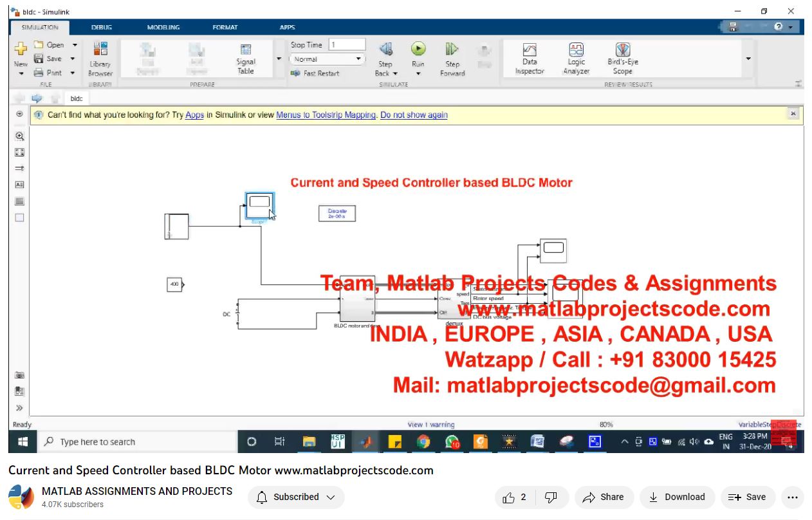Image resolution: width=812 pixels, height=520 pixels.
Task: Click the Step Forward icon
Action: point(452,50)
